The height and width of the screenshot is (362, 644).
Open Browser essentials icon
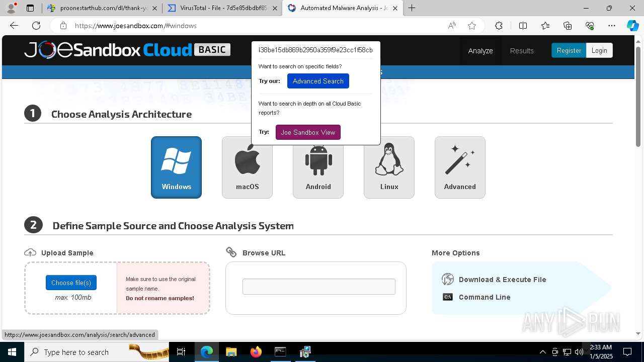tap(590, 26)
